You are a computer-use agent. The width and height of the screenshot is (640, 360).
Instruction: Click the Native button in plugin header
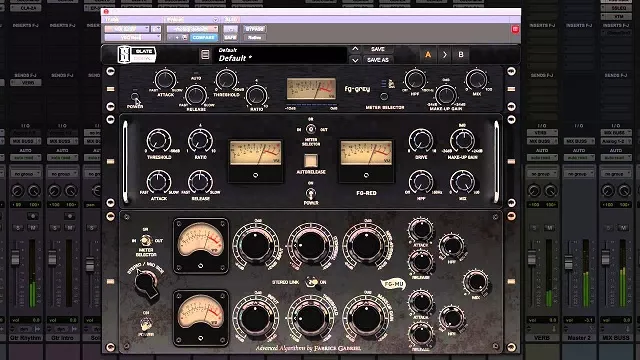255,38
